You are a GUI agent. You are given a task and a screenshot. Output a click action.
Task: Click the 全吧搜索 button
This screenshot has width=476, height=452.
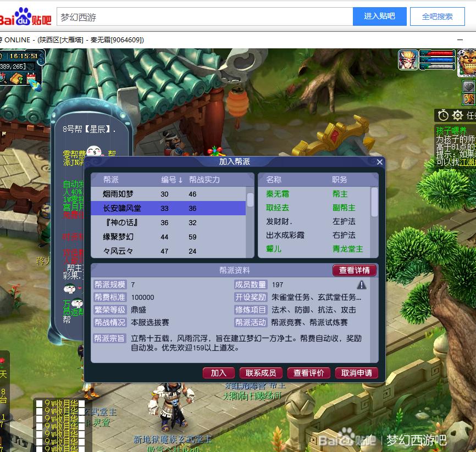[438, 16]
